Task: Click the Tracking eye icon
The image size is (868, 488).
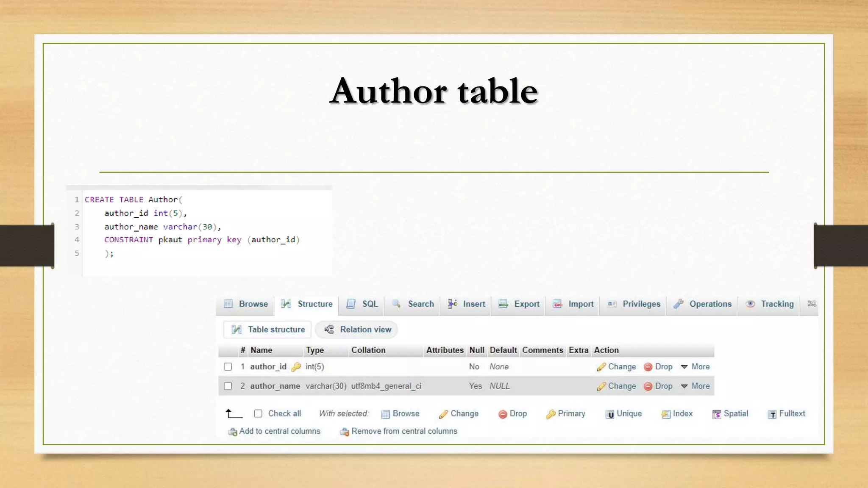Action: tap(750, 304)
